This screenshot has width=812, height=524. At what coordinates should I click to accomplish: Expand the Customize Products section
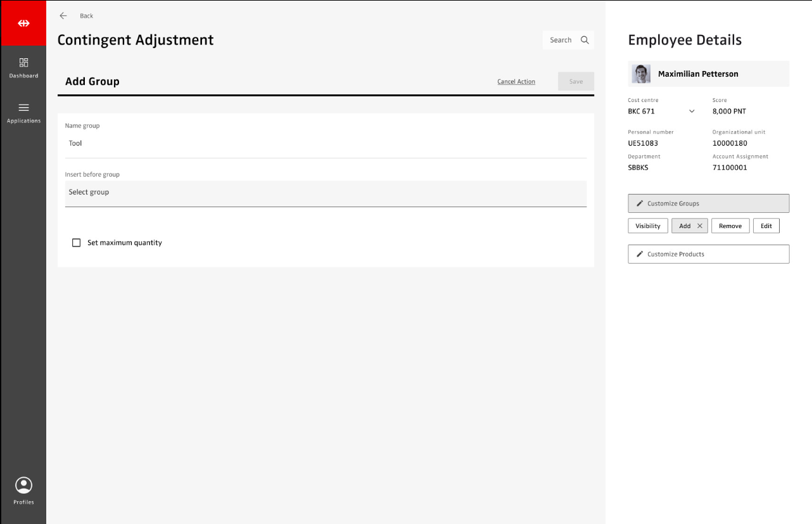point(708,254)
